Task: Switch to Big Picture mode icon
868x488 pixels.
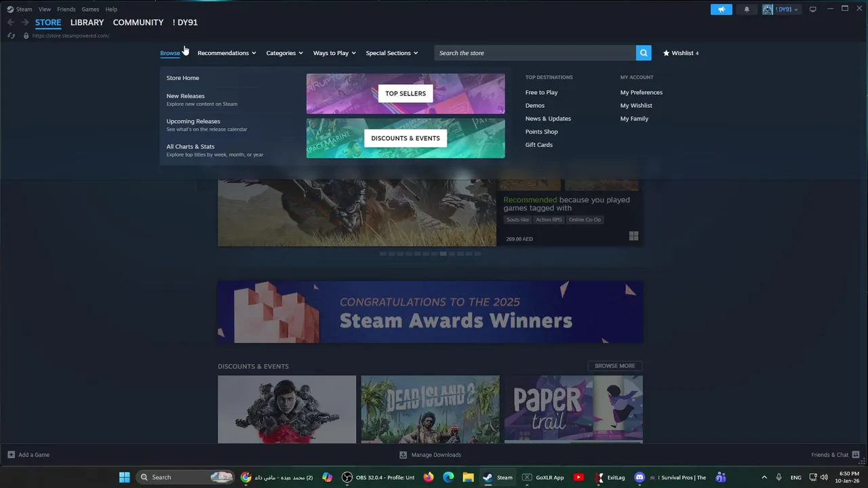Action: [813, 9]
